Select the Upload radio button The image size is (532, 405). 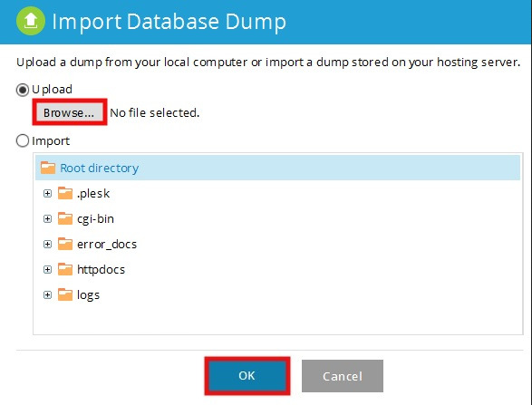pyautogui.click(x=23, y=90)
